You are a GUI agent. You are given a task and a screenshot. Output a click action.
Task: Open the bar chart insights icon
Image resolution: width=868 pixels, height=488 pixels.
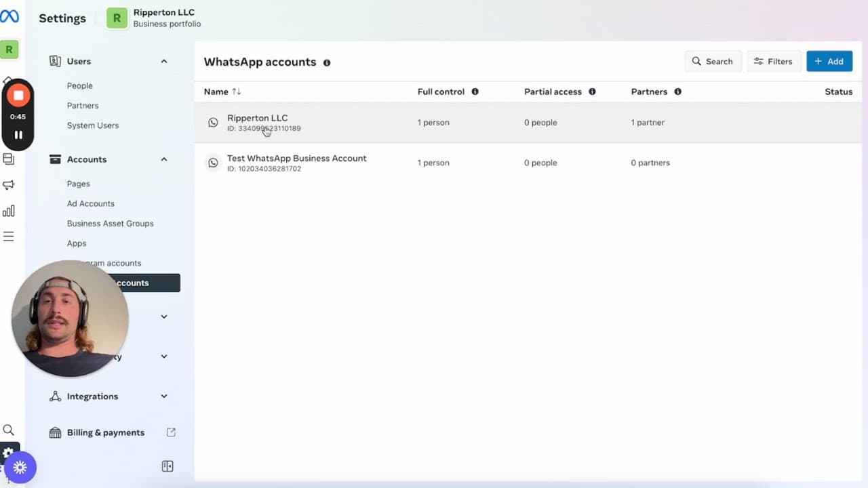pos(8,211)
